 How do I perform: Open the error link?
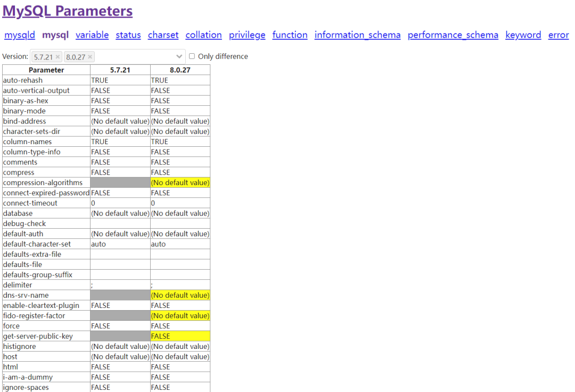click(x=558, y=35)
